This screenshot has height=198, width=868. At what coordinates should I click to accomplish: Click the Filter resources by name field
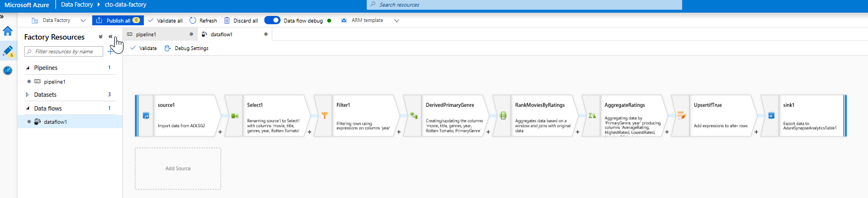tap(64, 51)
